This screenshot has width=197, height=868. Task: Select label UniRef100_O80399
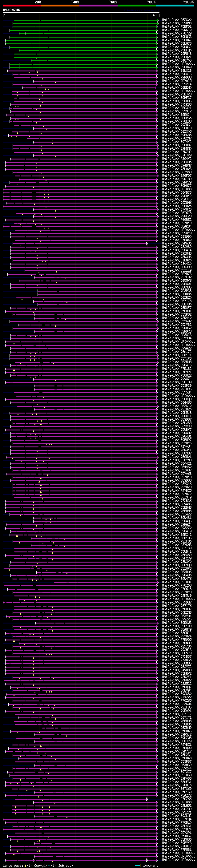[x=177, y=267]
